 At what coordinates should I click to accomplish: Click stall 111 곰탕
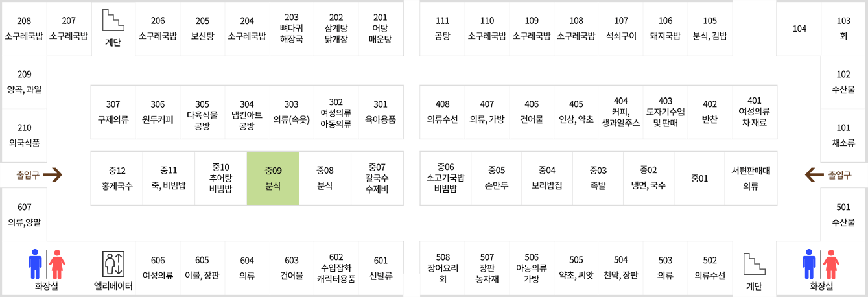point(442,28)
